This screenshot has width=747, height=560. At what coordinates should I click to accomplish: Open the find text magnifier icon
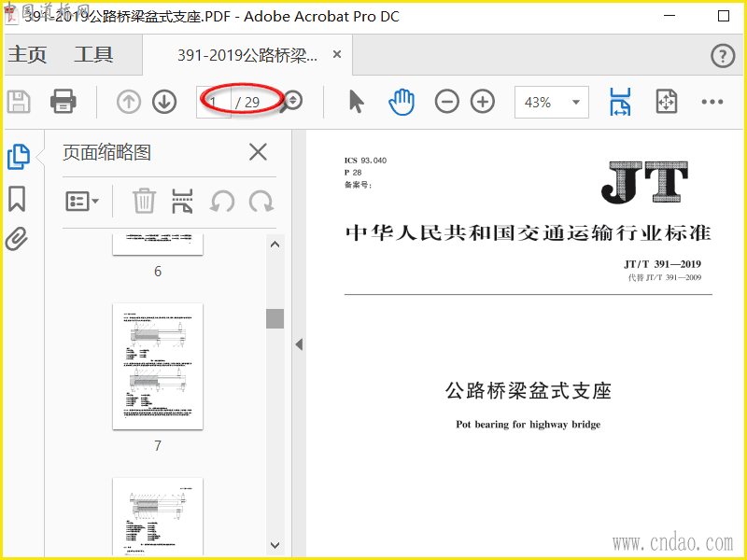click(291, 102)
